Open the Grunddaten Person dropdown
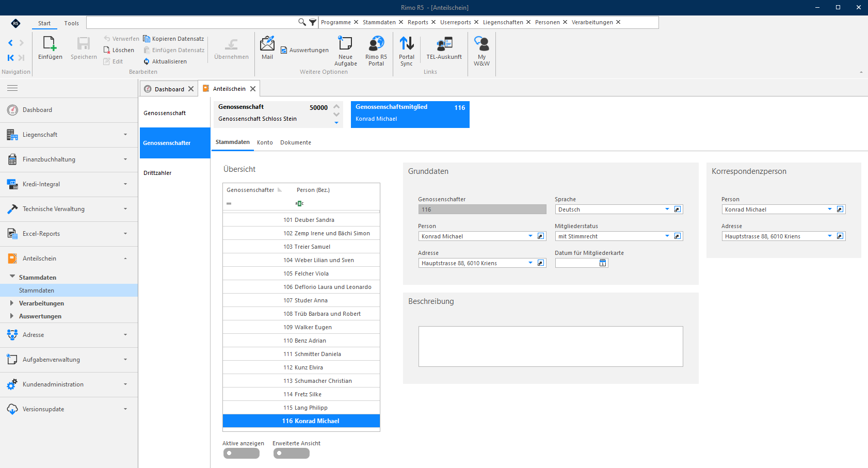The height and width of the screenshot is (468, 868). (x=531, y=236)
